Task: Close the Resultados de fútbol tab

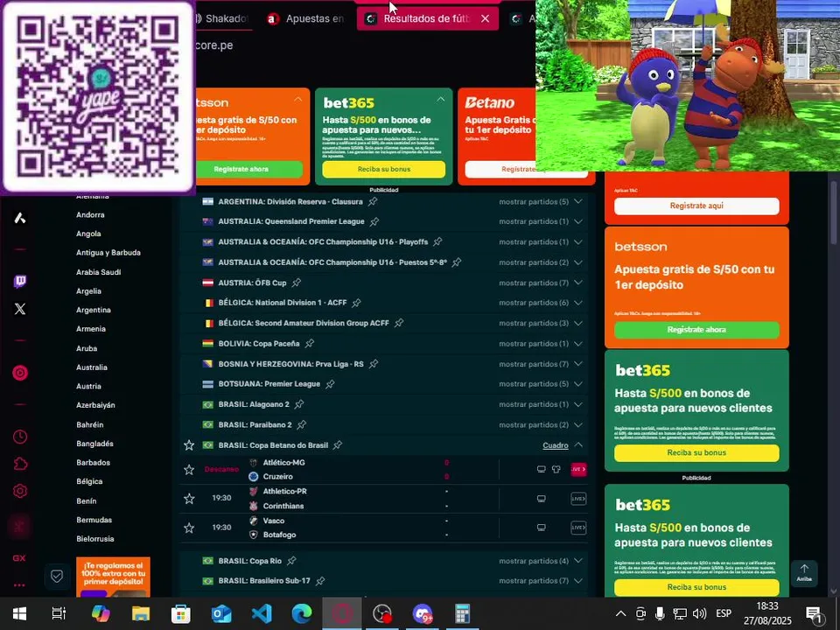Action: 486,18
